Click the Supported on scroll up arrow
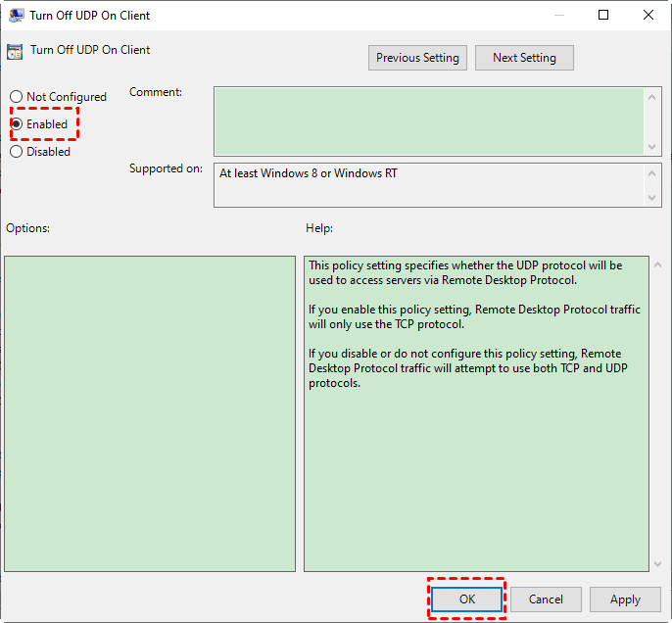The height and width of the screenshot is (623, 672). 653,172
